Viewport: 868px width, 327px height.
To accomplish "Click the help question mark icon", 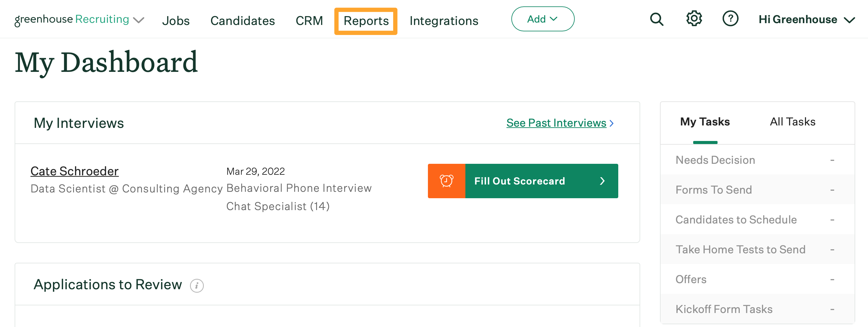I will pyautogui.click(x=731, y=19).
